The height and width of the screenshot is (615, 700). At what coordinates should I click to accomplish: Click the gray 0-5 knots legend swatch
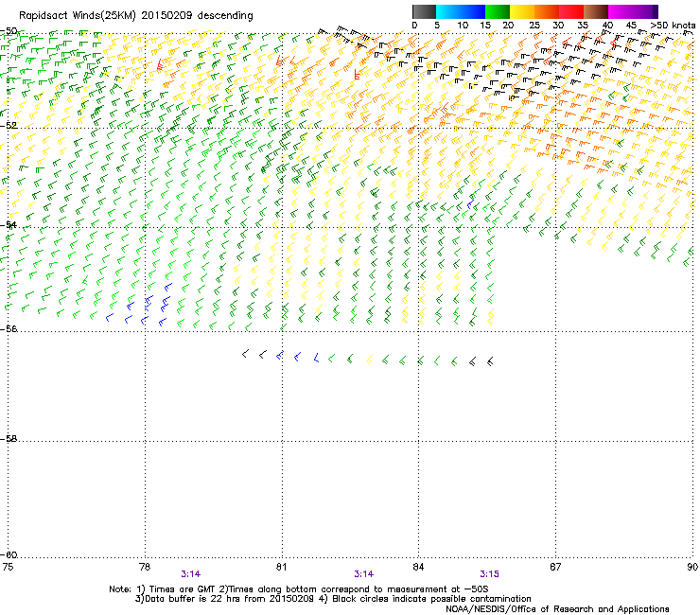click(424, 11)
